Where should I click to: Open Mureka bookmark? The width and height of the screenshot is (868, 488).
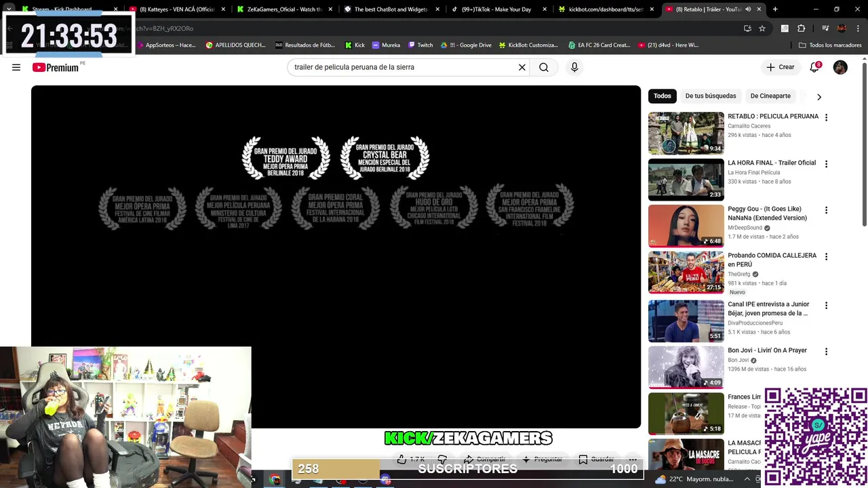pos(386,45)
